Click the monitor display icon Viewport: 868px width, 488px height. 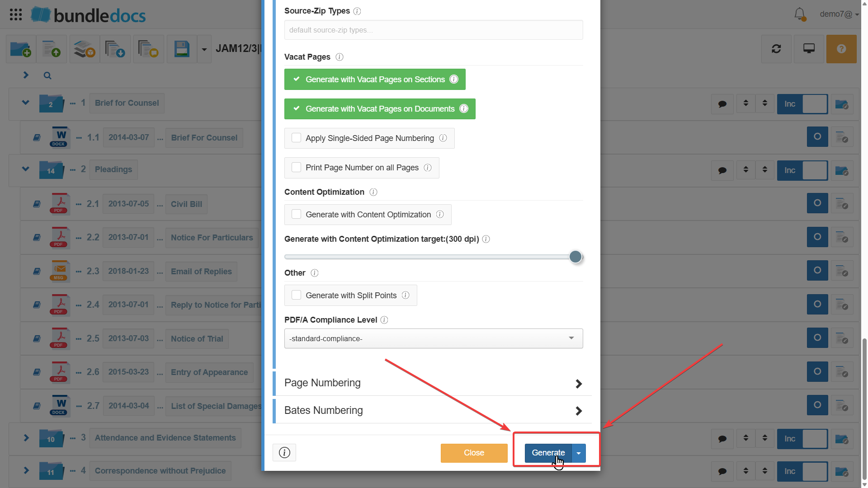809,49
